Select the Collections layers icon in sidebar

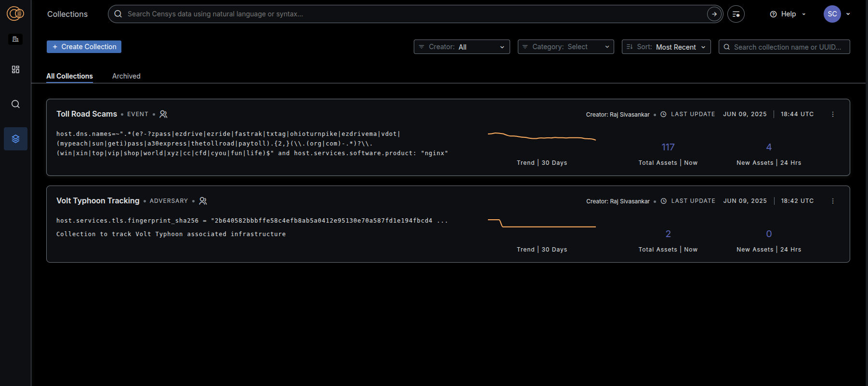coord(15,139)
